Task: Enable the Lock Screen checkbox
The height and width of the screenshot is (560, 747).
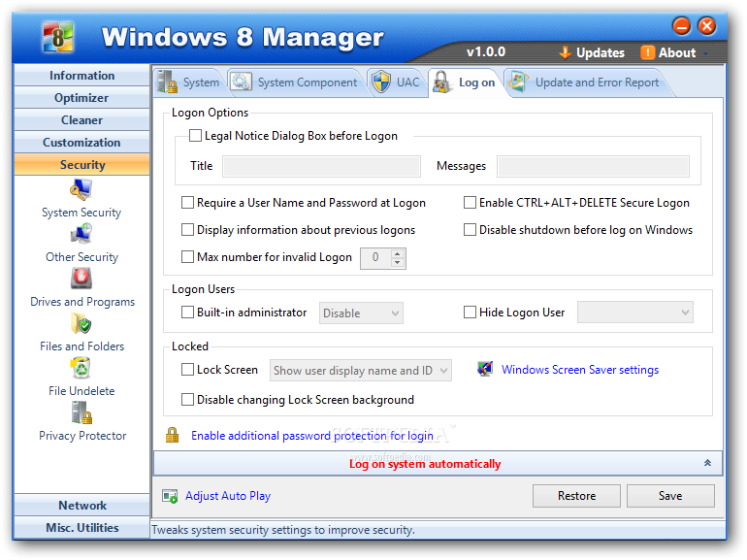Action: (x=187, y=370)
